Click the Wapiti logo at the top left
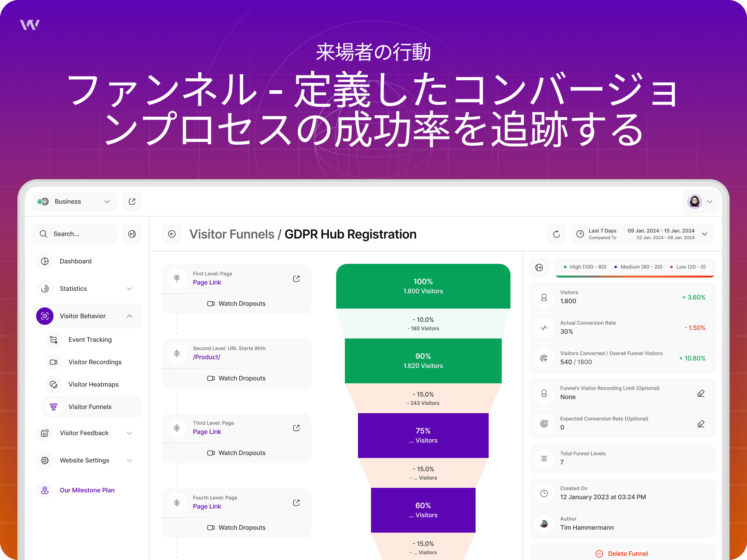The height and width of the screenshot is (560, 747). click(x=30, y=25)
